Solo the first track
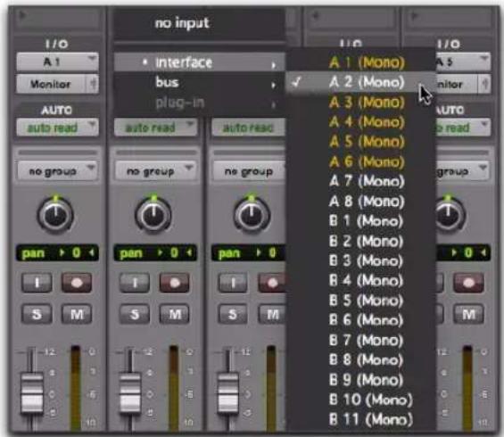 [37, 314]
